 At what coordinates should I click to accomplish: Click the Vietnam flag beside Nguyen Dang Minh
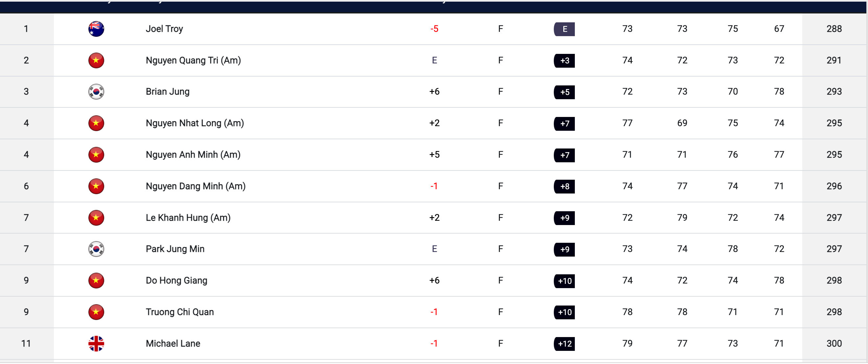tap(96, 186)
